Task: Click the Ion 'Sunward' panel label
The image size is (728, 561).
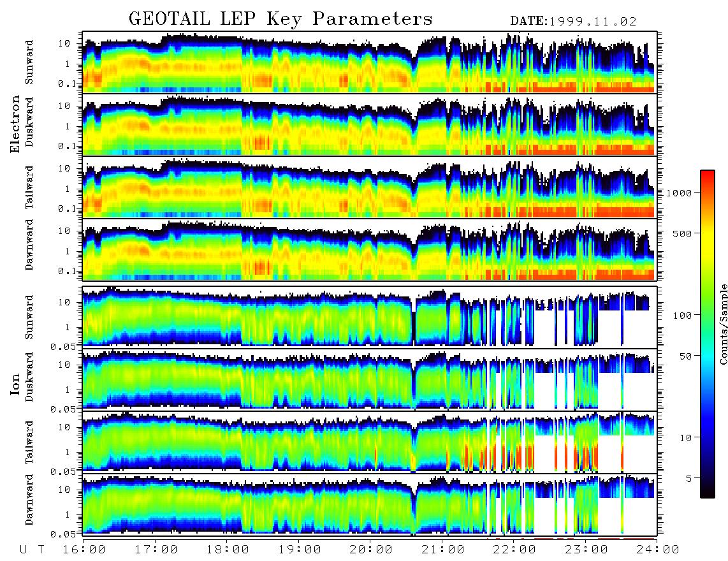Action: (x=29, y=317)
